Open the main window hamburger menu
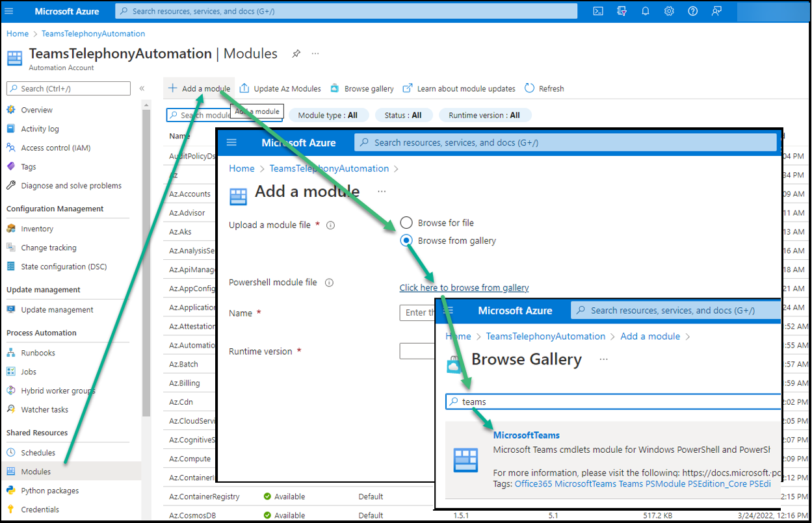 9,11
